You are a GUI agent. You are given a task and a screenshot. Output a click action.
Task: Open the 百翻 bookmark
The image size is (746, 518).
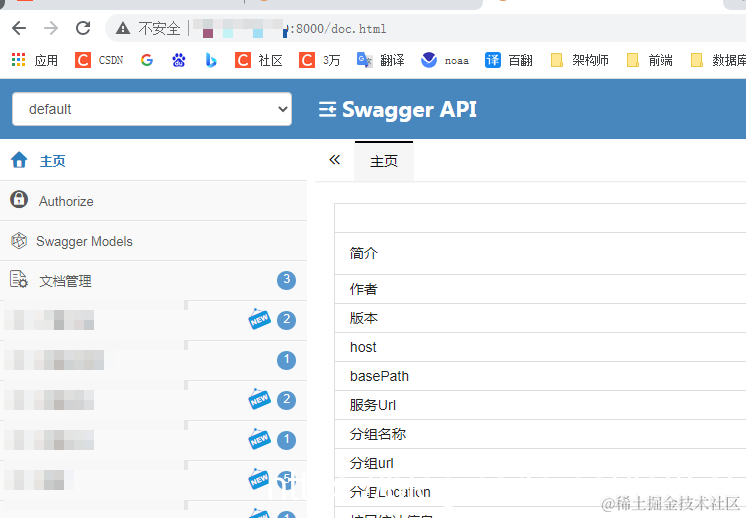[x=509, y=60]
